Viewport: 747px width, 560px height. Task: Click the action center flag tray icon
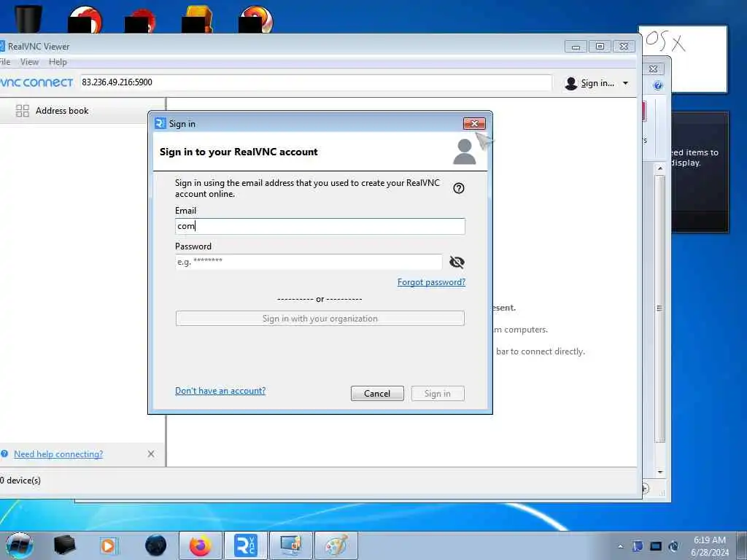tap(638, 546)
